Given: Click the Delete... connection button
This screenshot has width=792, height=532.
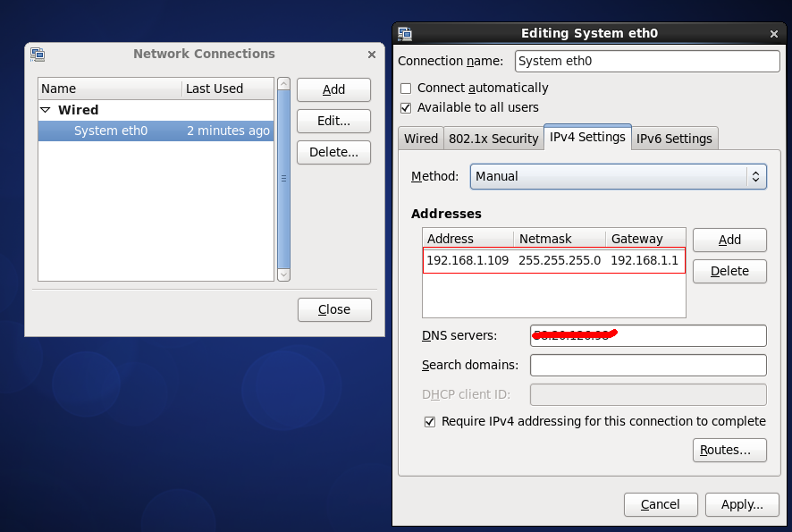Looking at the screenshot, I should (333, 152).
